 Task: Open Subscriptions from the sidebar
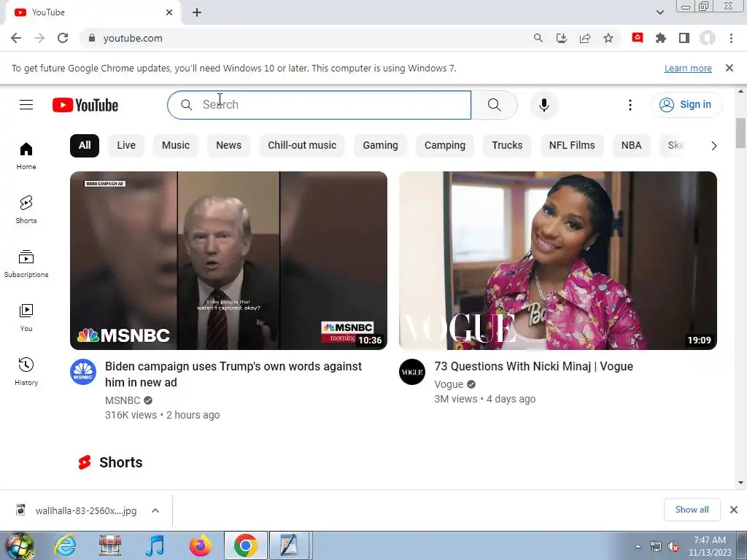[26, 263]
